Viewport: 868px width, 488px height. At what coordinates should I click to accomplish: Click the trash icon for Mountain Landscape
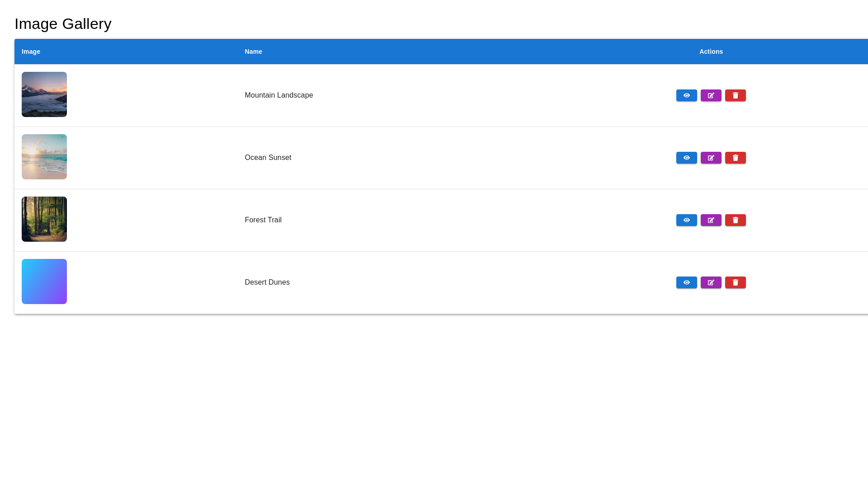click(x=735, y=95)
